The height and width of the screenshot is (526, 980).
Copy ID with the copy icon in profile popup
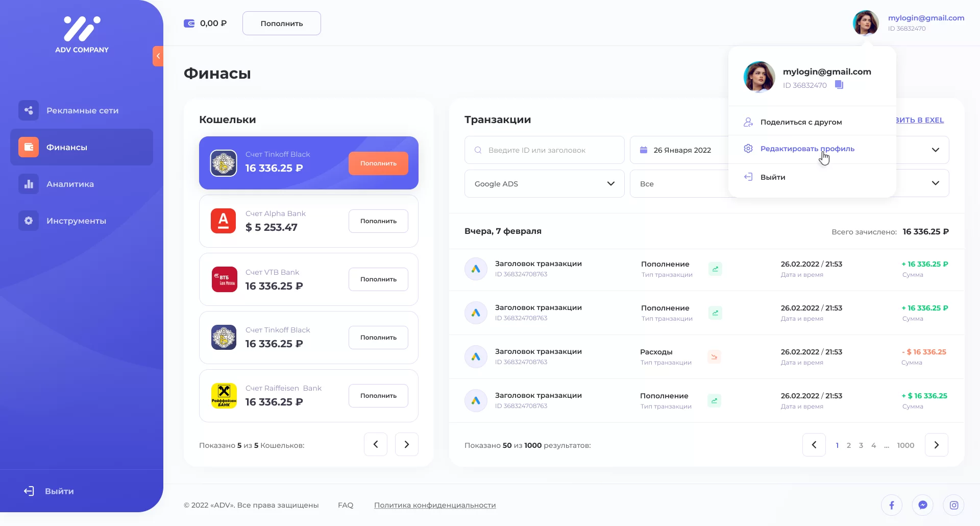[x=839, y=85]
